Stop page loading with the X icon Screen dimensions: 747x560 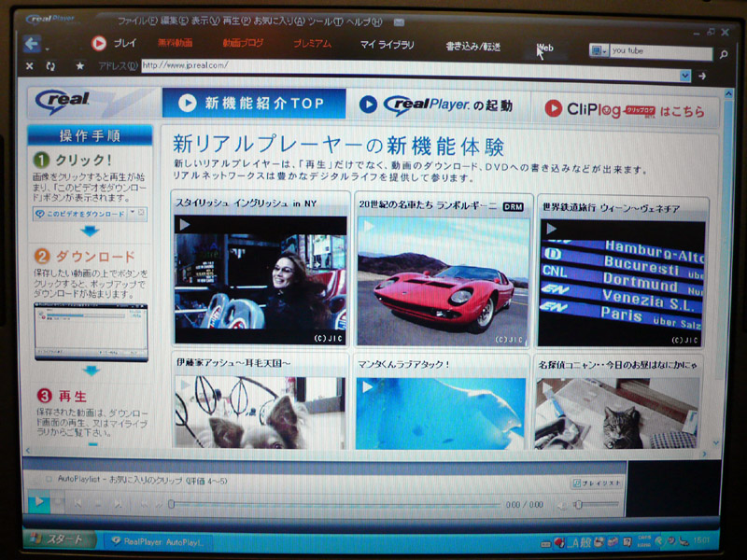coord(29,66)
